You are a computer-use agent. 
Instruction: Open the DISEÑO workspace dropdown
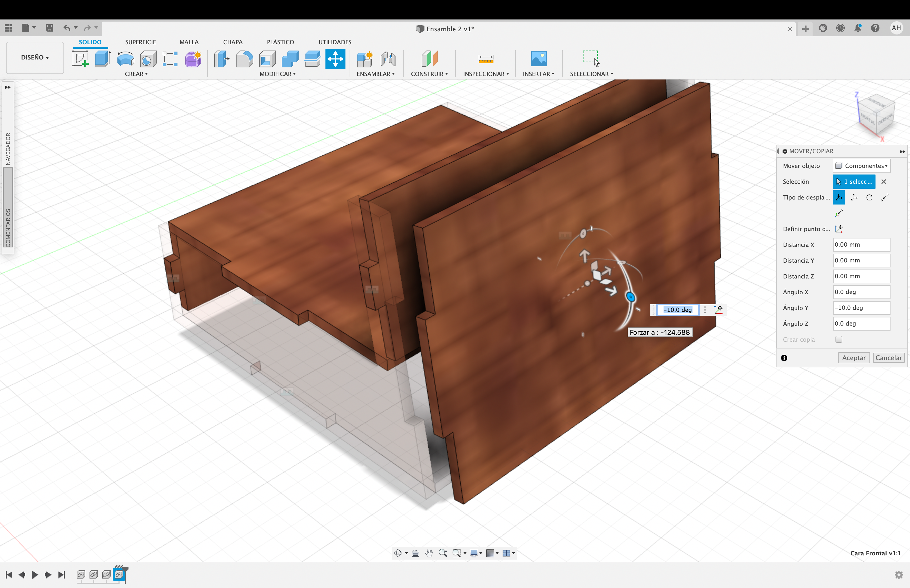[35, 57]
